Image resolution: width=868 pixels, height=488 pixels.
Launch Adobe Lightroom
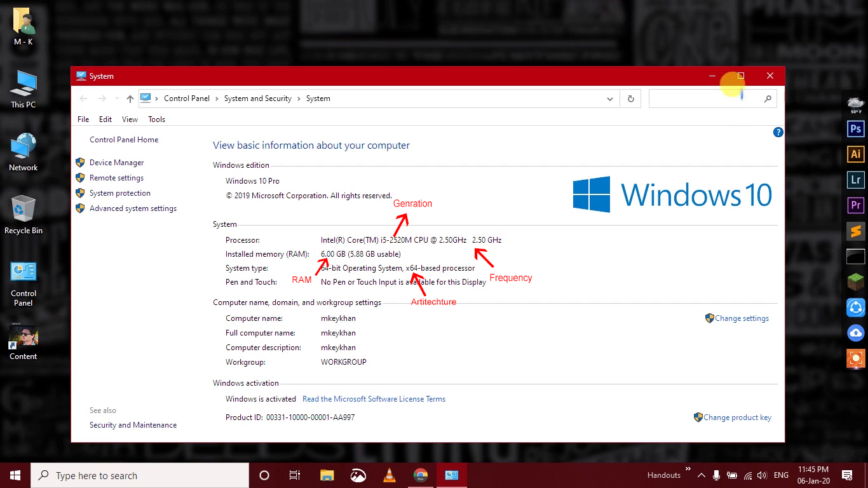[x=855, y=180]
